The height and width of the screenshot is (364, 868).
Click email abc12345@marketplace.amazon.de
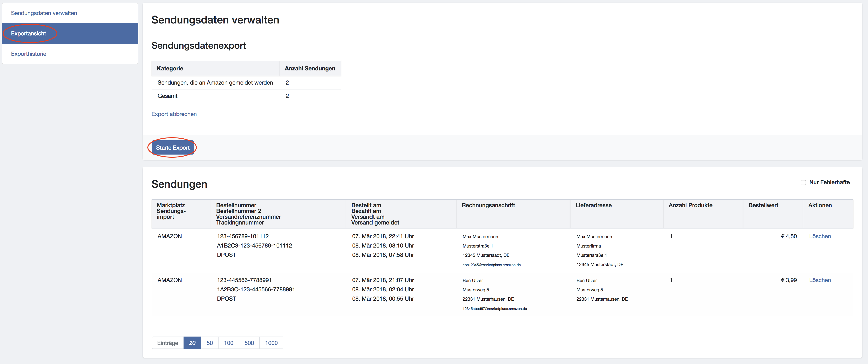click(491, 265)
